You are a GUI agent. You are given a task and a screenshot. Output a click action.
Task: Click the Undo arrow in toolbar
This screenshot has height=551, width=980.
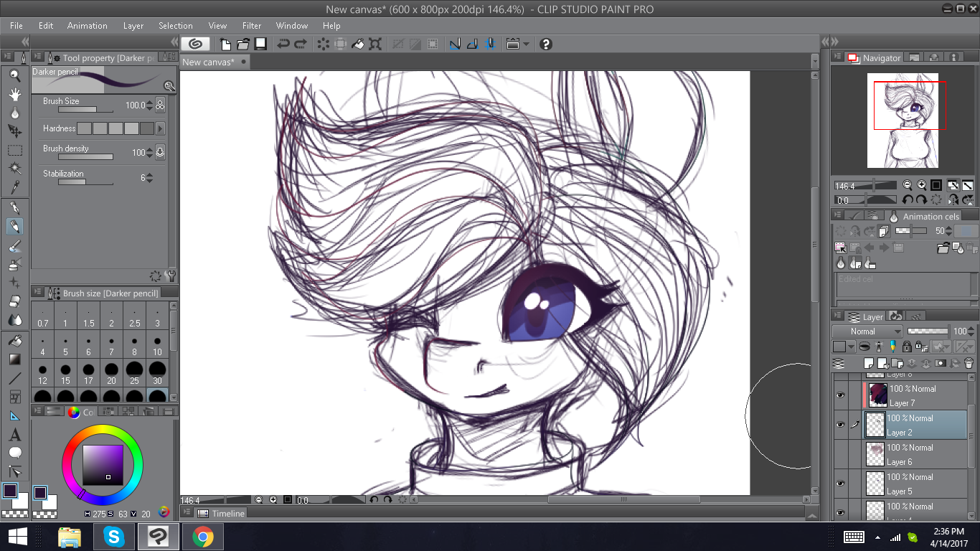(x=283, y=44)
